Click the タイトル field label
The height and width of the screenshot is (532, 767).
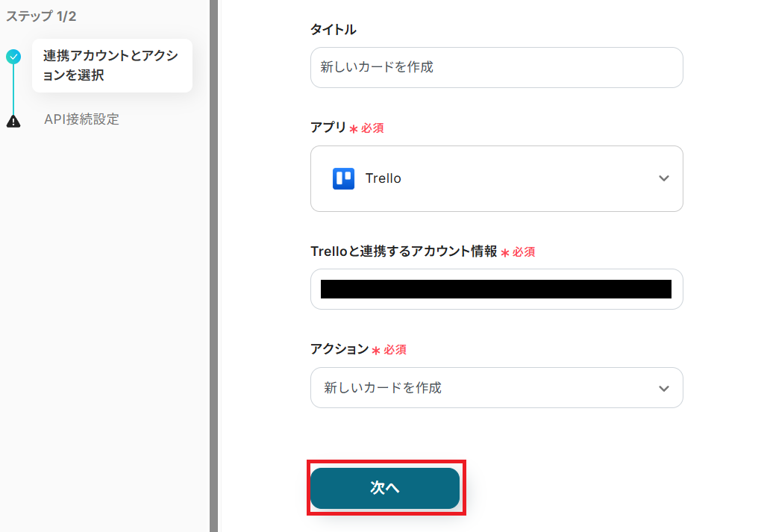coord(333,30)
